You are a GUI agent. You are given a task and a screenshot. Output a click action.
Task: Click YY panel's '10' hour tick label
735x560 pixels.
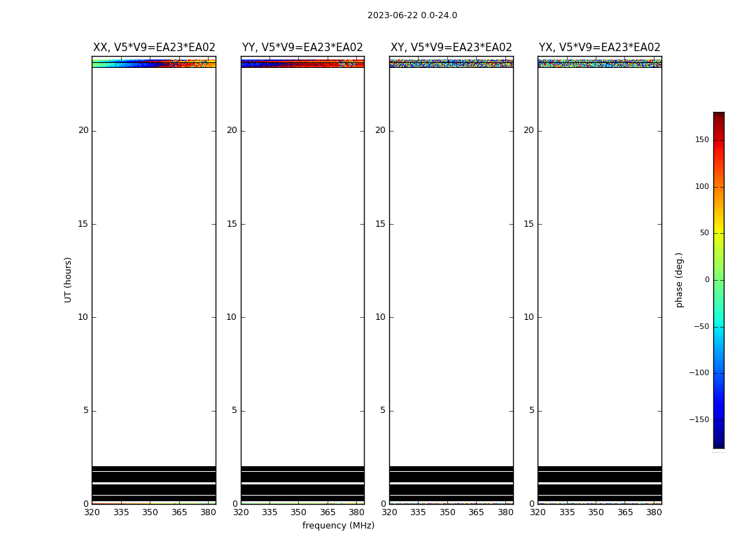[x=232, y=317]
